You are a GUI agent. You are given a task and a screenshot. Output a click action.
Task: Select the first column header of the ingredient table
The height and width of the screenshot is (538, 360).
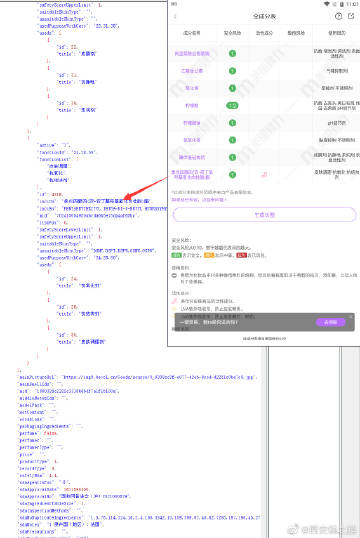(192, 33)
